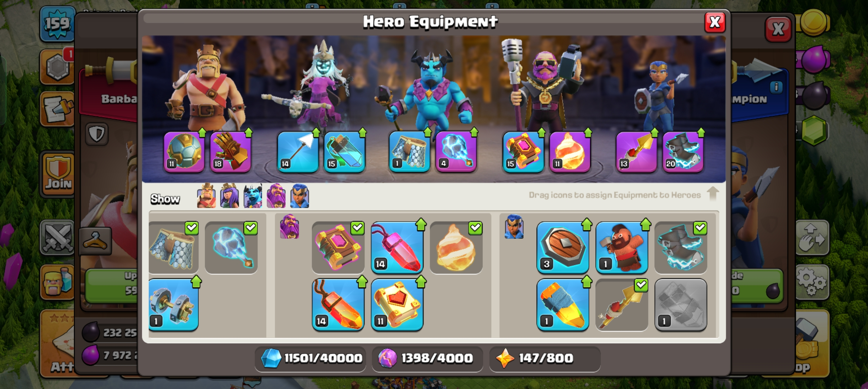This screenshot has height=389, width=868.
Task: Click the locked greyed-out level 1 equipment
Action: coord(681,305)
